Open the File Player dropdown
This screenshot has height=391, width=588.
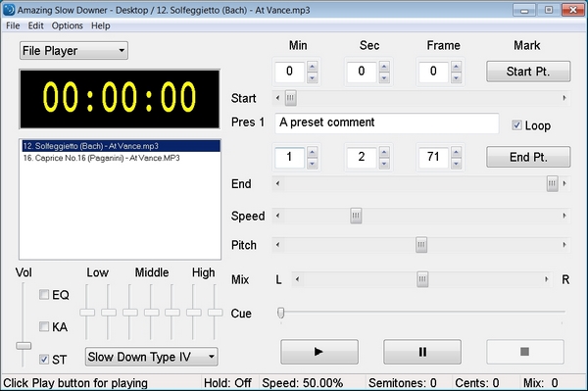click(x=73, y=51)
